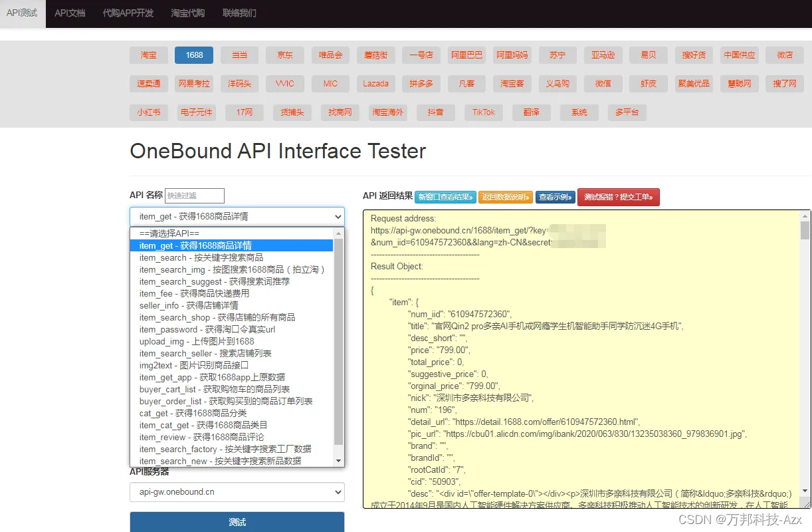Open the API测试 nav tab
The height and width of the screenshot is (532, 812).
pyautogui.click(x=22, y=13)
